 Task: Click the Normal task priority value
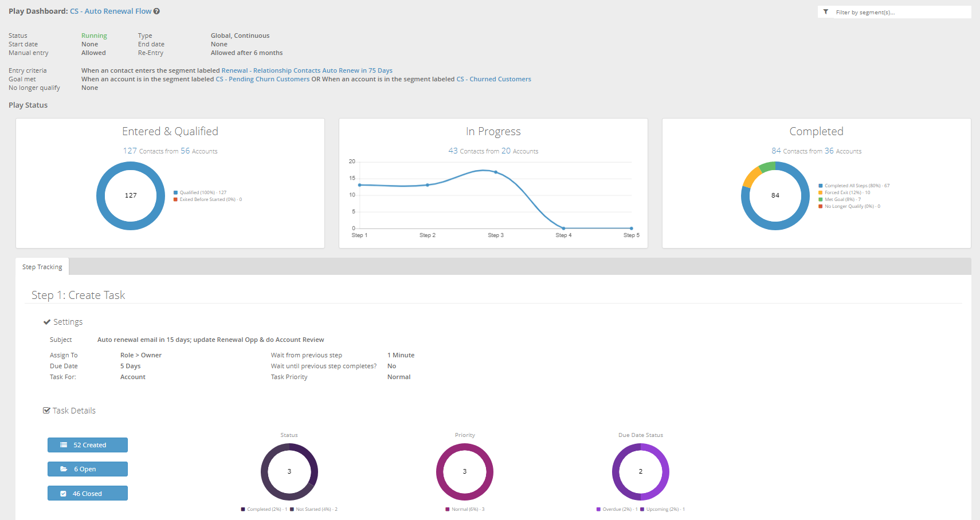pos(399,377)
